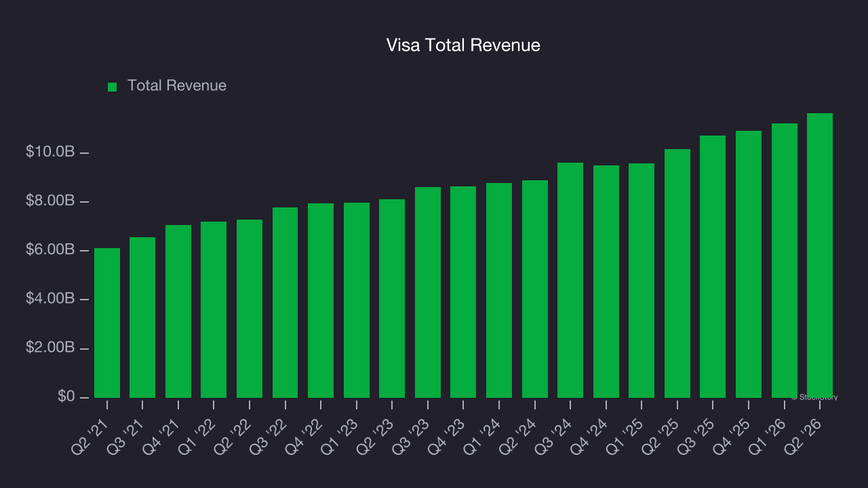Select the Q4 '24 revenue bar
Viewport: 868px width, 488px height.
click(606, 281)
